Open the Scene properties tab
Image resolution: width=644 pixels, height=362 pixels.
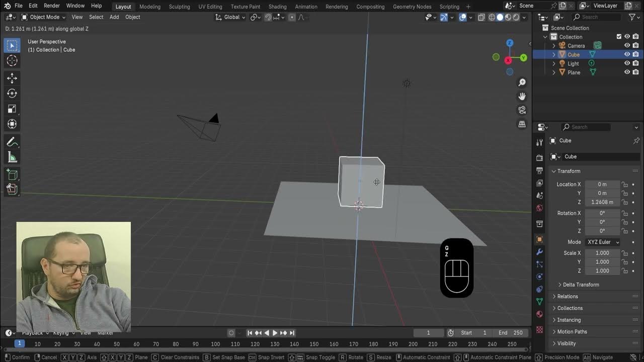click(x=539, y=196)
